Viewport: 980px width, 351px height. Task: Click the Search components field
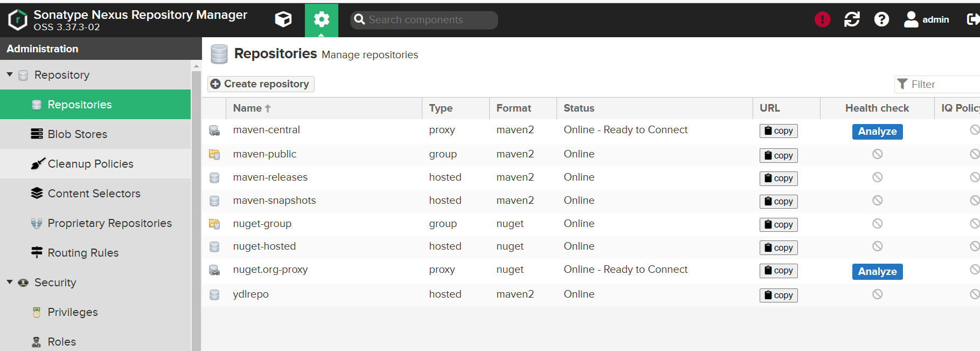pyautogui.click(x=424, y=20)
